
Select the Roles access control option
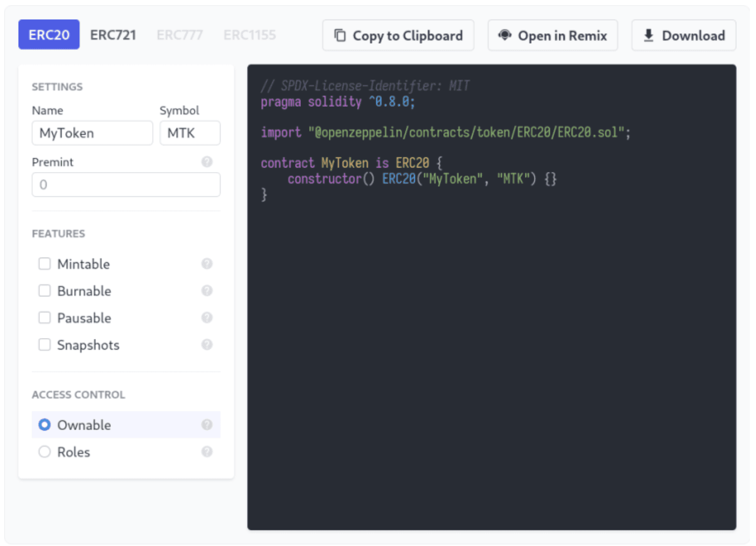click(x=45, y=452)
